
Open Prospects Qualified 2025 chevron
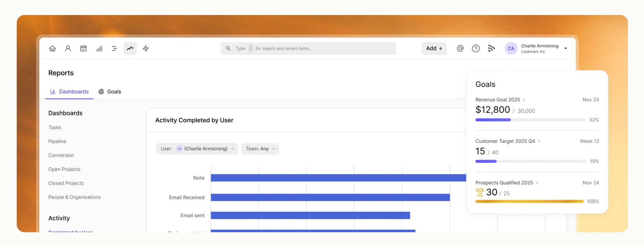tap(537, 183)
